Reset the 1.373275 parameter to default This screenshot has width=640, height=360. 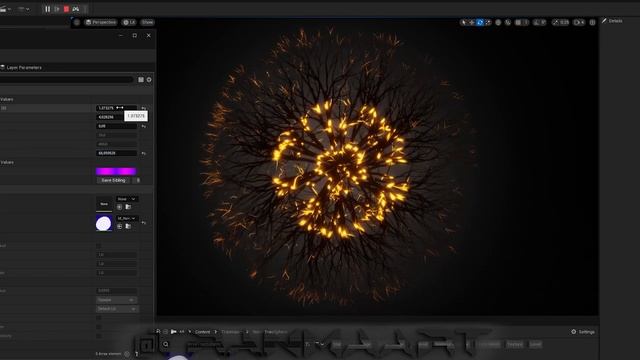pyautogui.click(x=144, y=108)
